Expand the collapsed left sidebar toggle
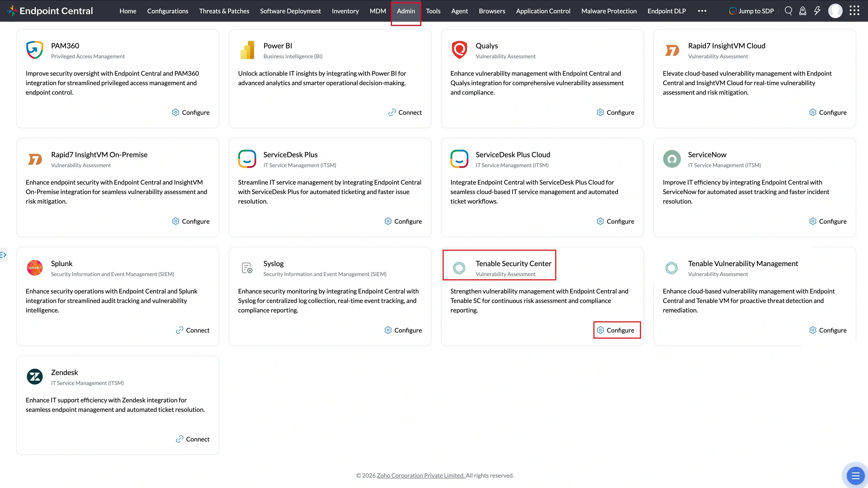868x488 pixels. pos(3,255)
